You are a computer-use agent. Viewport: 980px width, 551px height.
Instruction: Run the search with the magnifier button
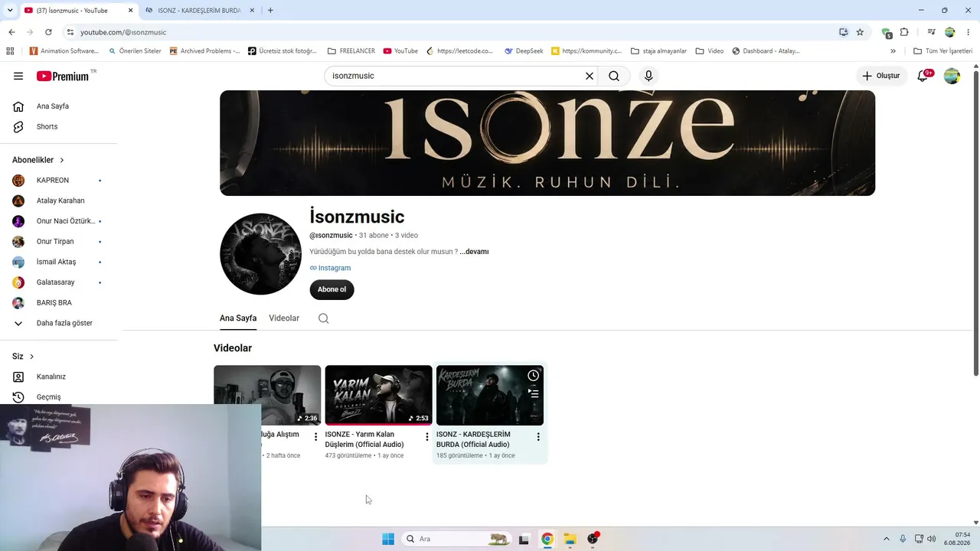pyautogui.click(x=614, y=76)
